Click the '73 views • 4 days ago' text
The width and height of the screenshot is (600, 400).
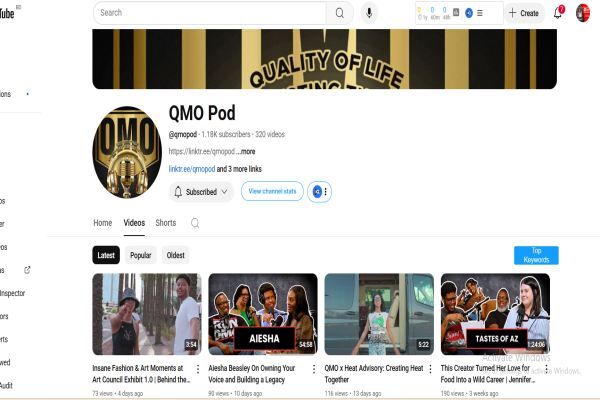coord(118,393)
